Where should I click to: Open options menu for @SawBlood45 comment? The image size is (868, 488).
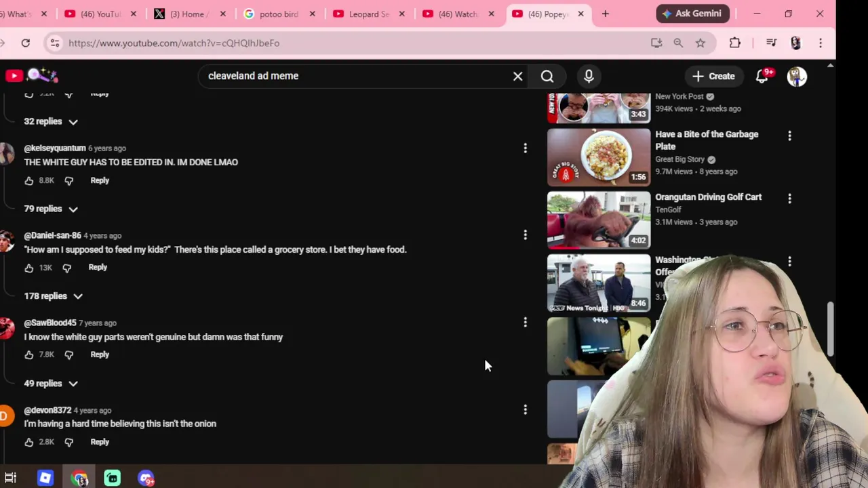[x=525, y=323]
